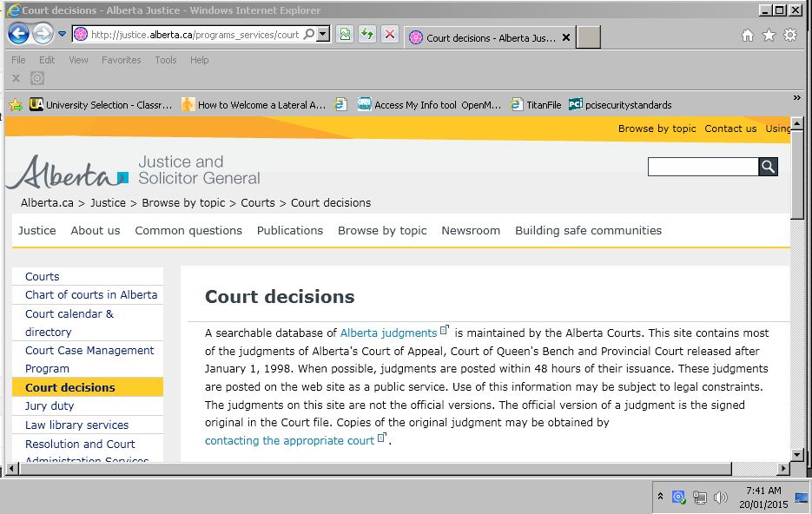The height and width of the screenshot is (514, 812).
Task: Expand the recent pages dropdown arrow
Action: [x=63, y=35]
